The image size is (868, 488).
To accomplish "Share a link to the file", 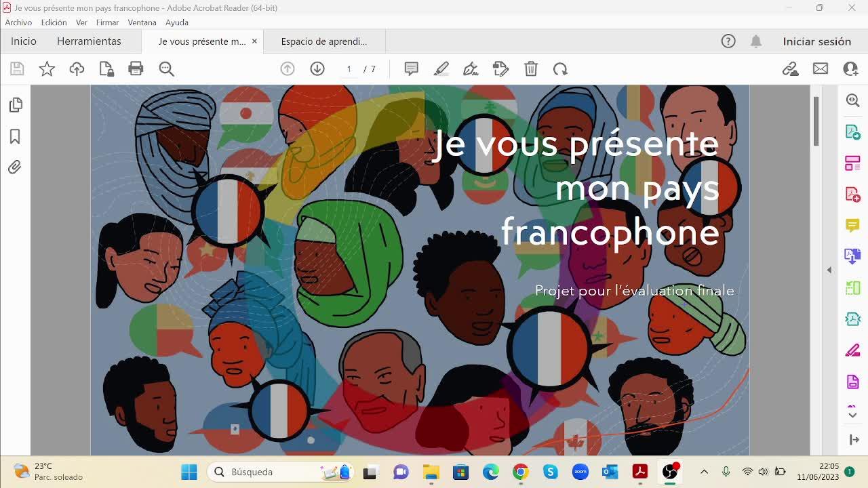I will 790,68.
